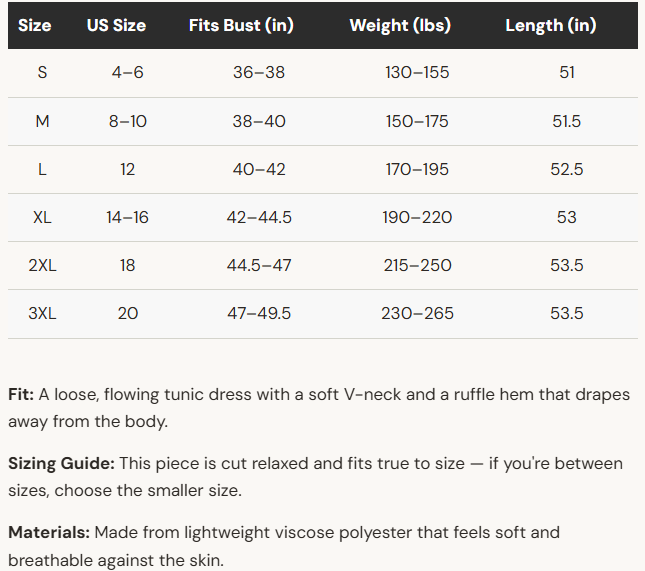The height and width of the screenshot is (571, 645).
Task: Click the Materials: label
Action: pyautogui.click(x=49, y=532)
